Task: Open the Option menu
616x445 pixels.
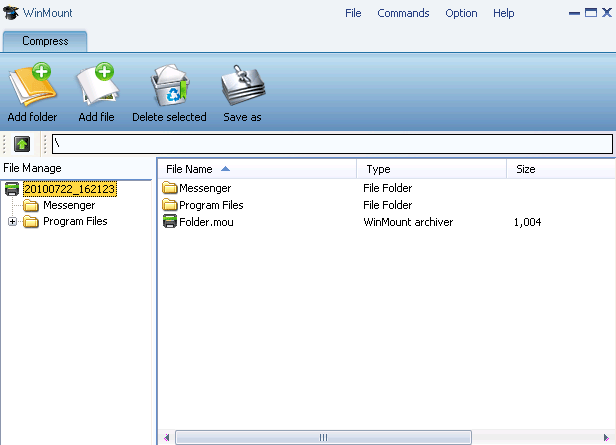Action: tap(461, 13)
